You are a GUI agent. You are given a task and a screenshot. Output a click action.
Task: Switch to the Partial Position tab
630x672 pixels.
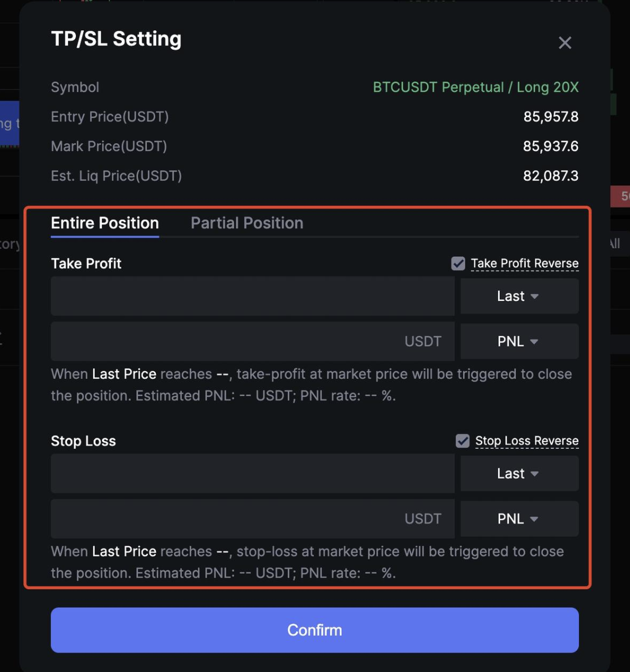coord(246,223)
